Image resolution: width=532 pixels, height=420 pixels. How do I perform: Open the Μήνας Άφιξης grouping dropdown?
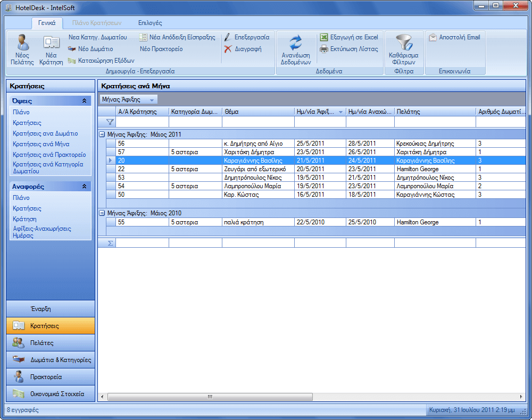(x=152, y=100)
